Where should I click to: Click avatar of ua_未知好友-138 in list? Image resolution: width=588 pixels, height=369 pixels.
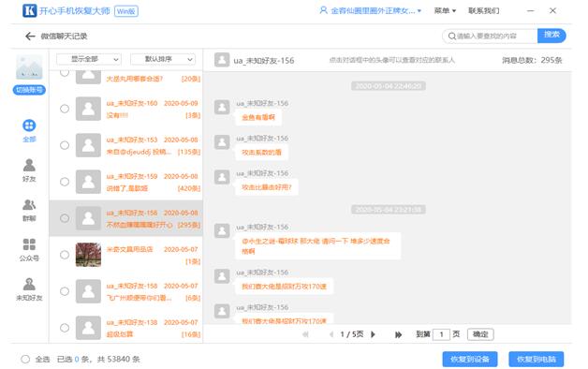point(88,328)
